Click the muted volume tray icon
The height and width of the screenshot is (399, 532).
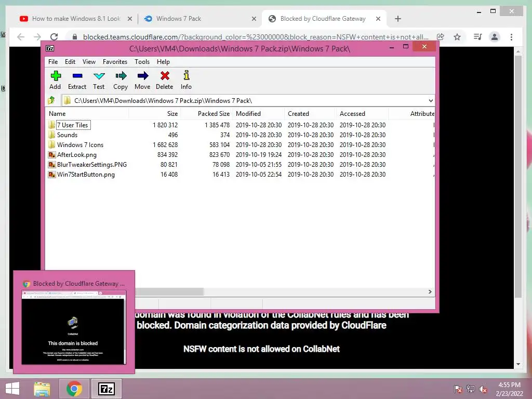(x=483, y=389)
